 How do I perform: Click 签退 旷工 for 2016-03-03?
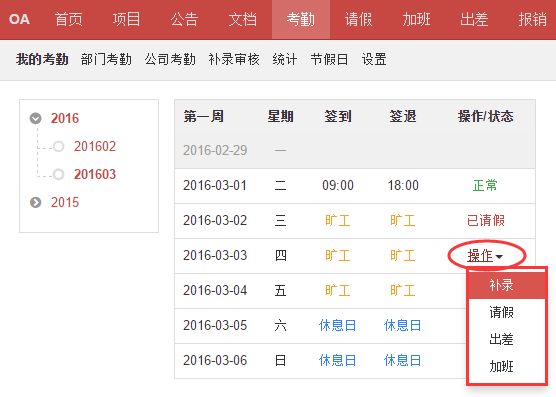pos(403,255)
